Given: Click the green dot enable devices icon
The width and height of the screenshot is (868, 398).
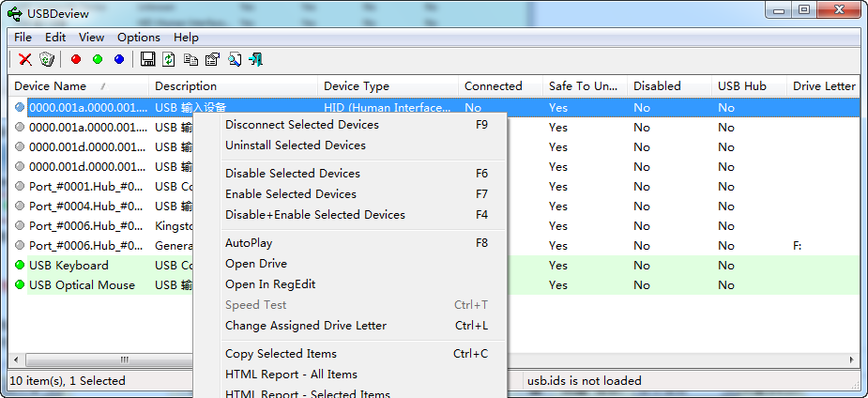Looking at the screenshot, I should tap(98, 60).
